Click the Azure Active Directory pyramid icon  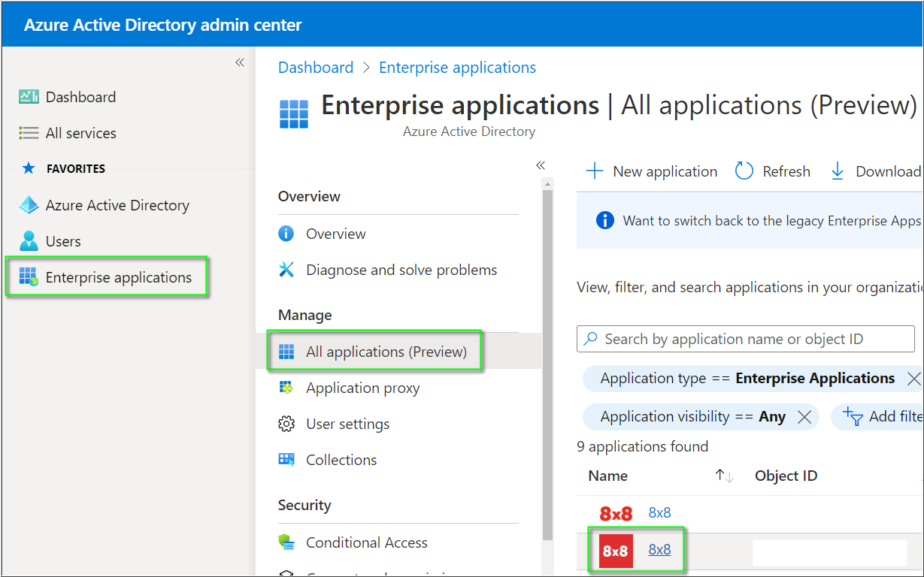[x=29, y=205]
